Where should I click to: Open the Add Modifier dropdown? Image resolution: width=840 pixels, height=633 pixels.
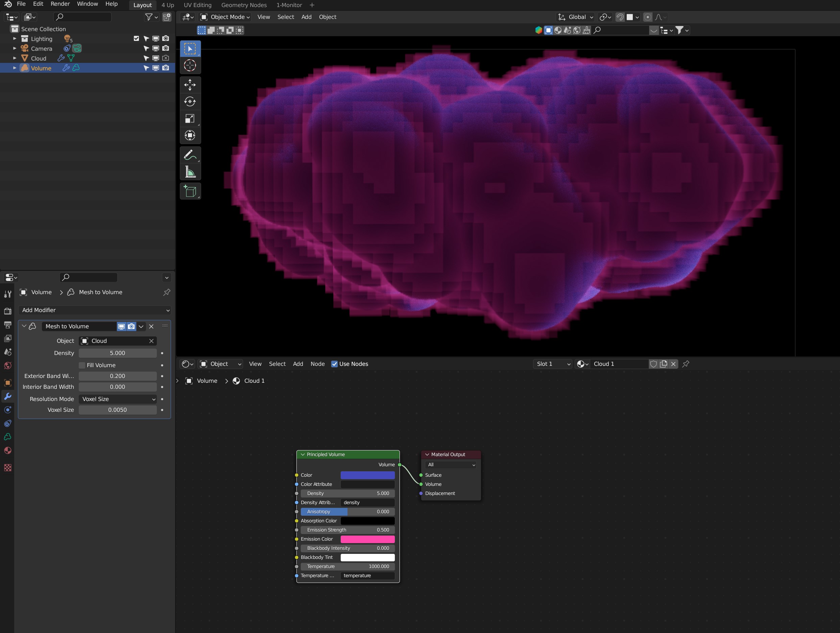coord(95,310)
